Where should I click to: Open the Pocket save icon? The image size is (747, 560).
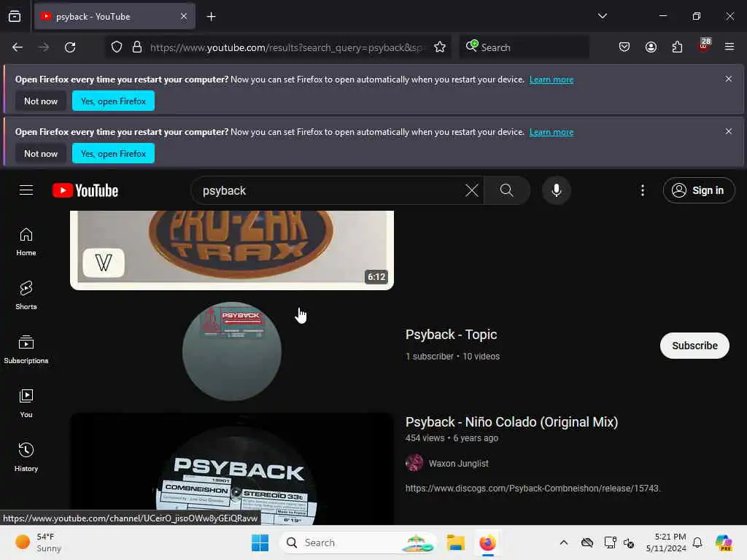(x=624, y=47)
